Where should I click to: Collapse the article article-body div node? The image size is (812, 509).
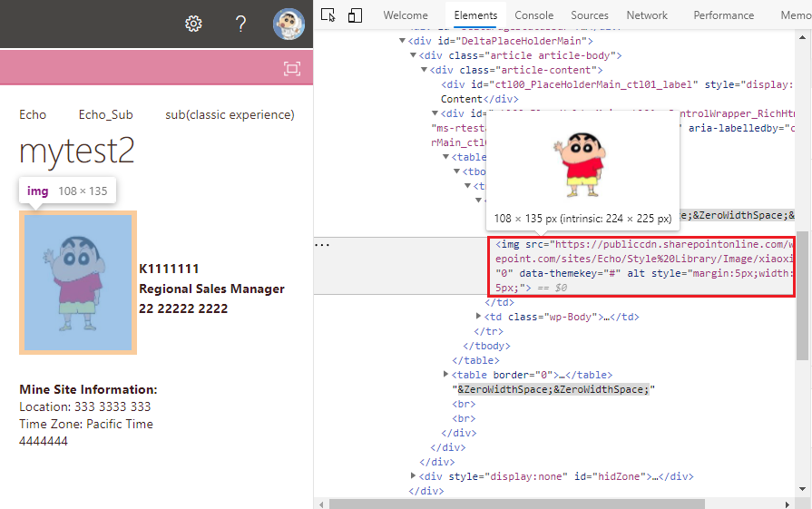[x=413, y=54]
